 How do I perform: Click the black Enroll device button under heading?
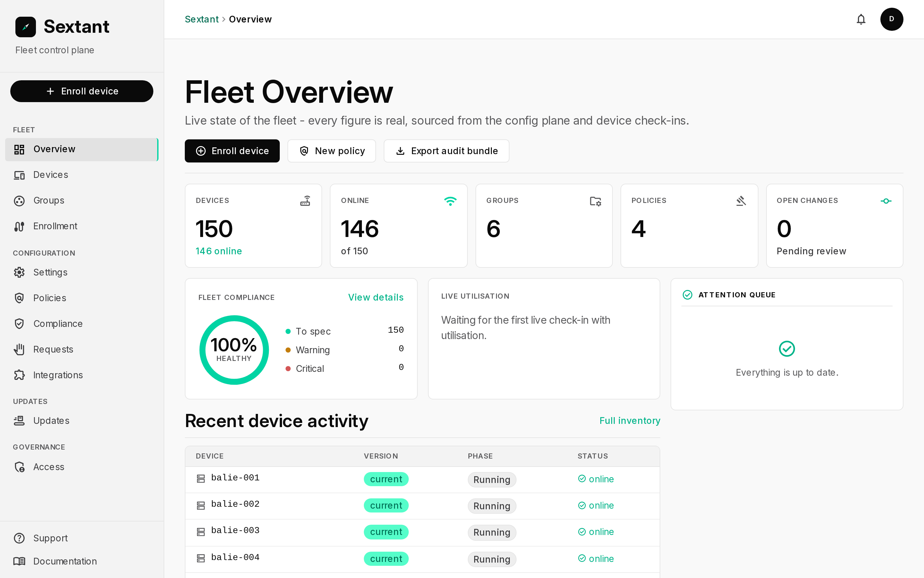click(232, 151)
